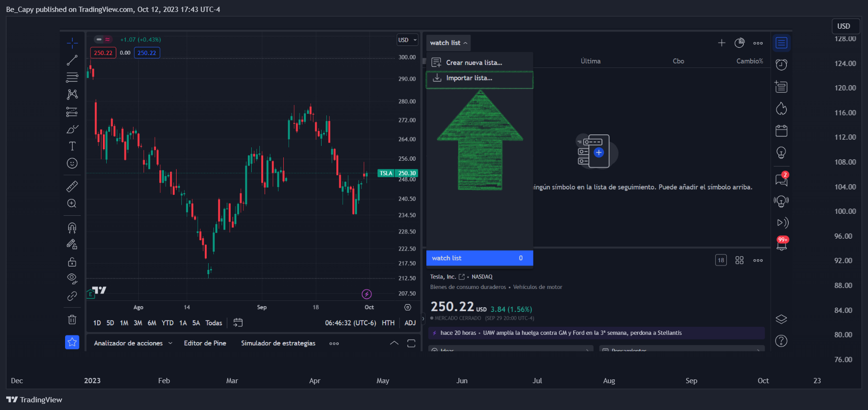Open advanced view pie chart icon
This screenshot has width=868, height=410.
pyautogui.click(x=740, y=43)
